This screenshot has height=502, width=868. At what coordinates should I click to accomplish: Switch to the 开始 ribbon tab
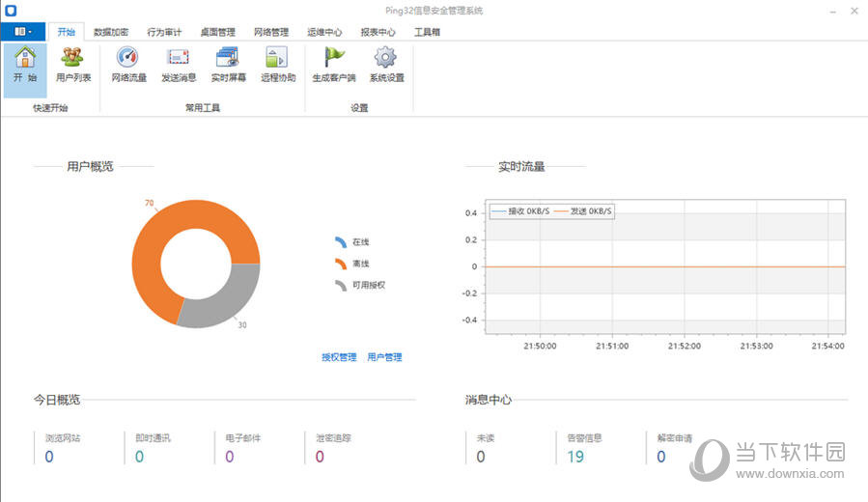point(66,32)
